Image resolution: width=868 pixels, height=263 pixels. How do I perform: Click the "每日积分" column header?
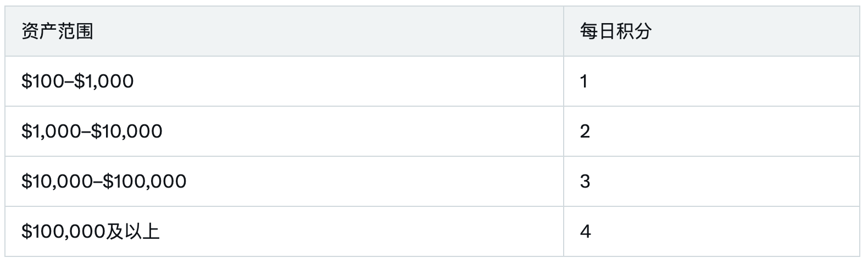[x=615, y=31]
